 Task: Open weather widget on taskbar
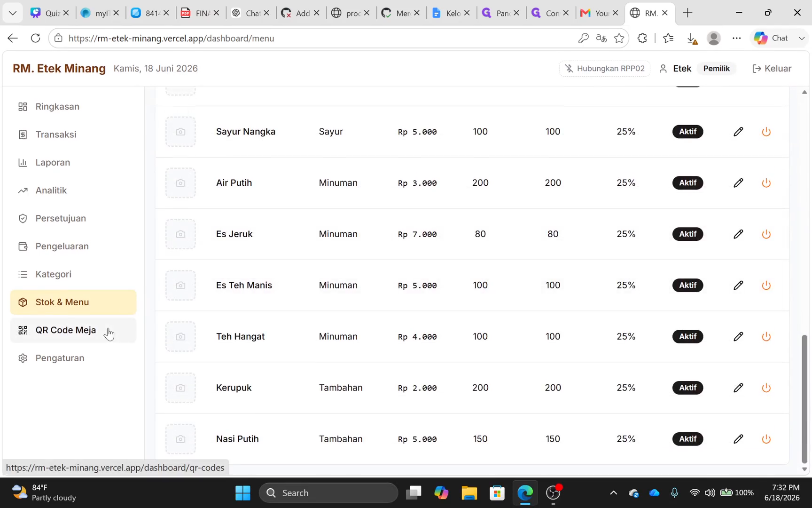tap(44, 493)
